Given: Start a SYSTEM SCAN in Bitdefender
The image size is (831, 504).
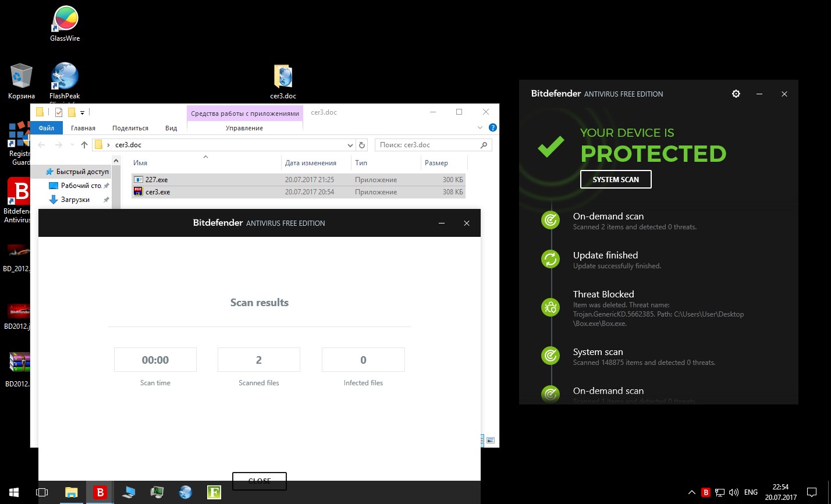Looking at the screenshot, I should pyautogui.click(x=616, y=179).
